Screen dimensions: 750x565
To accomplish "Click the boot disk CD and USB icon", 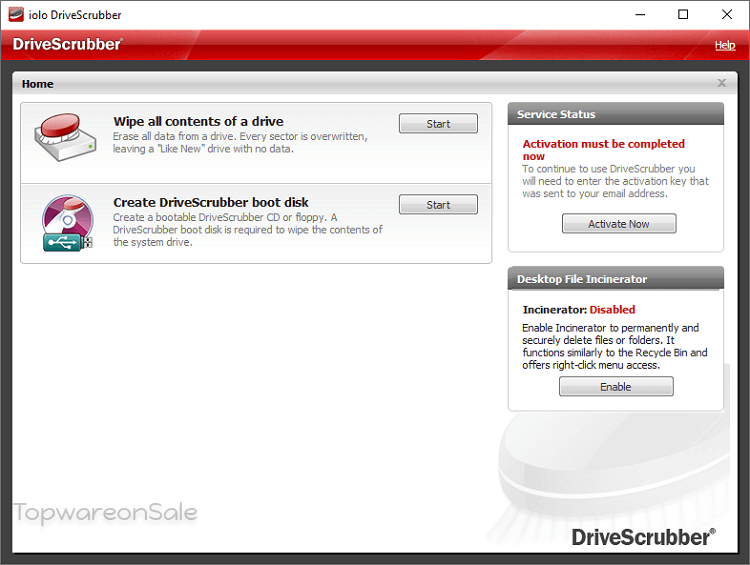I will pos(67,223).
